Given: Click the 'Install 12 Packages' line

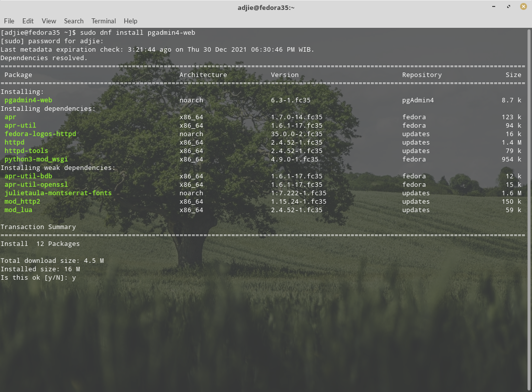Looking at the screenshot, I should pyautogui.click(x=40, y=244).
